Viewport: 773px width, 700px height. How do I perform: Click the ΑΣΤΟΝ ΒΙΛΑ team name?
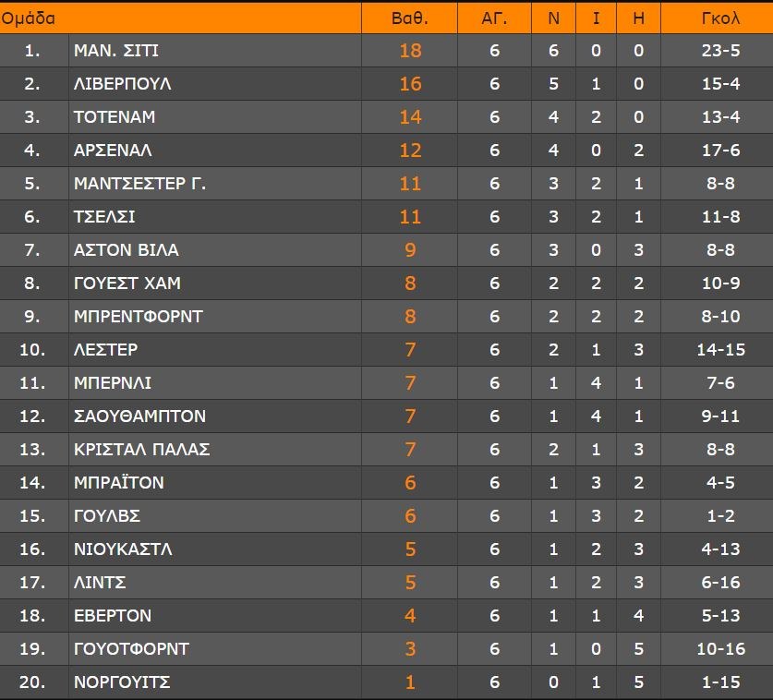tap(127, 250)
